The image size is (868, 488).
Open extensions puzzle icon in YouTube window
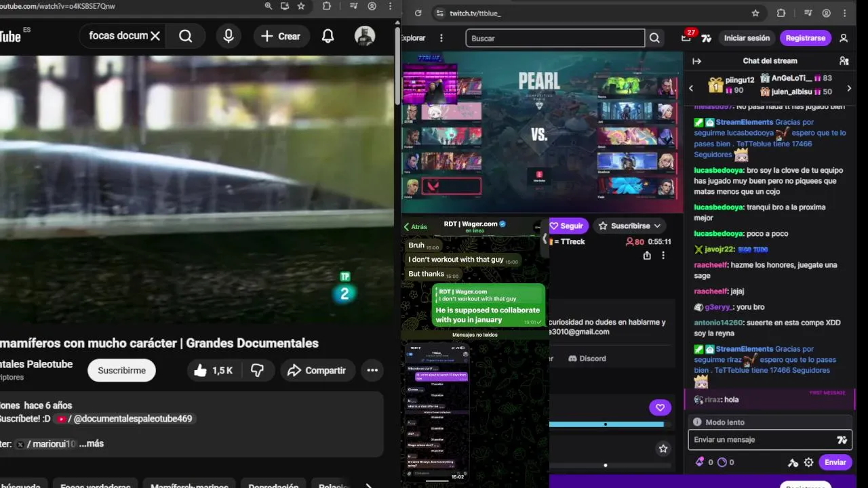click(x=327, y=6)
